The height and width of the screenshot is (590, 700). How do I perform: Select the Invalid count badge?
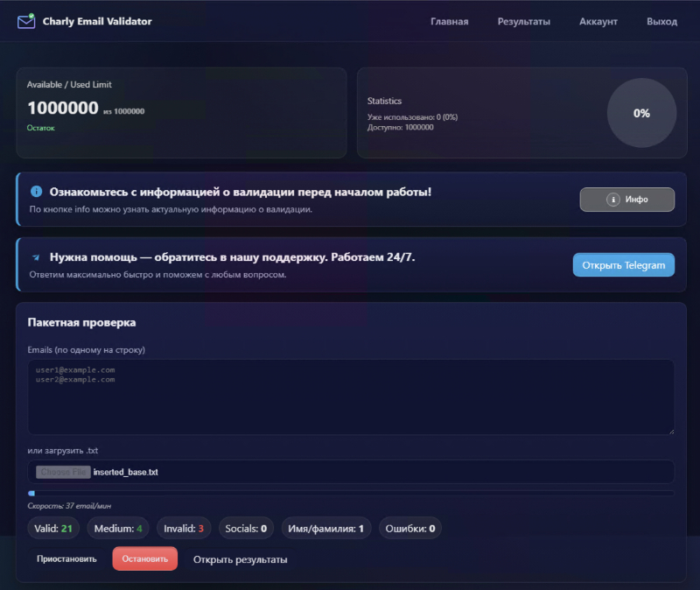[183, 528]
